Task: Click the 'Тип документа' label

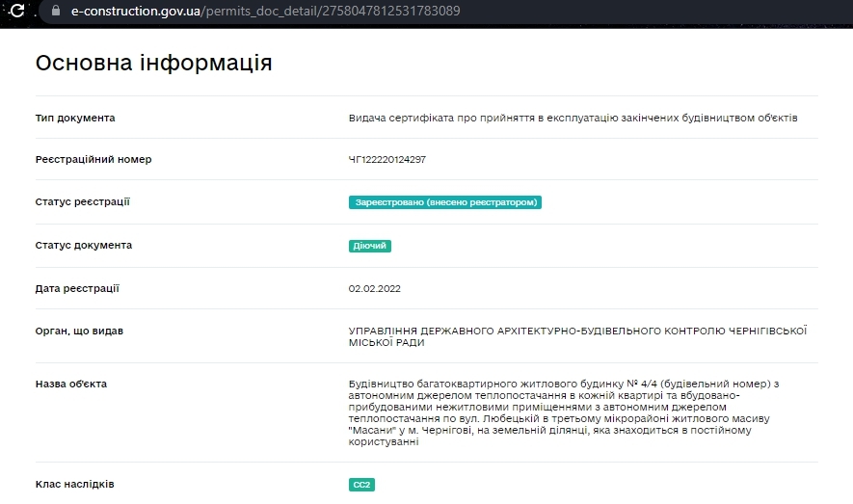Action: pyautogui.click(x=75, y=118)
